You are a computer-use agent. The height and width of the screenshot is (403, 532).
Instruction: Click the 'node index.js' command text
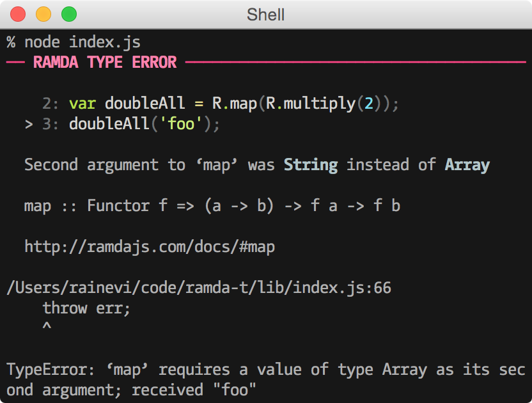pos(82,42)
